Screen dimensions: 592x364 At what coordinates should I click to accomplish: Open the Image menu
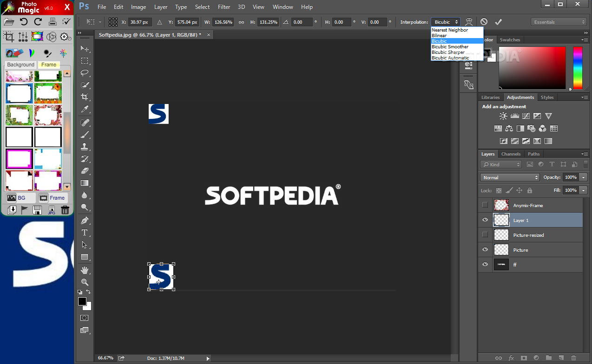(138, 7)
